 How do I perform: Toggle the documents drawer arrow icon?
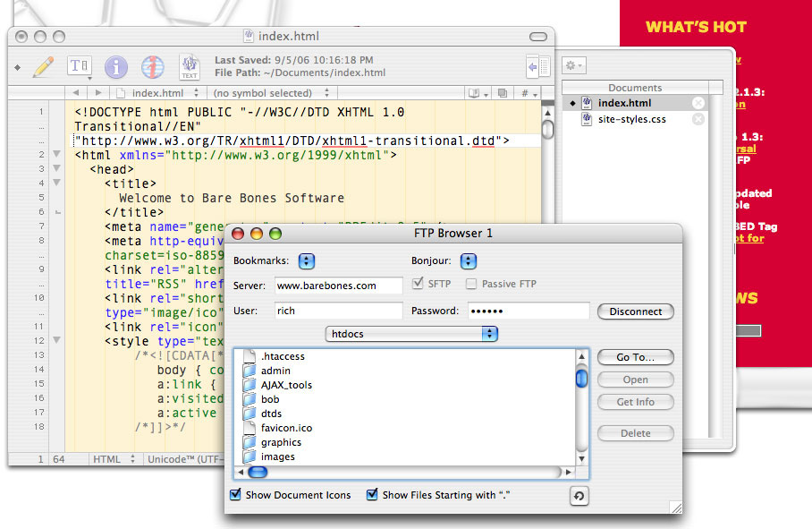tap(537, 67)
